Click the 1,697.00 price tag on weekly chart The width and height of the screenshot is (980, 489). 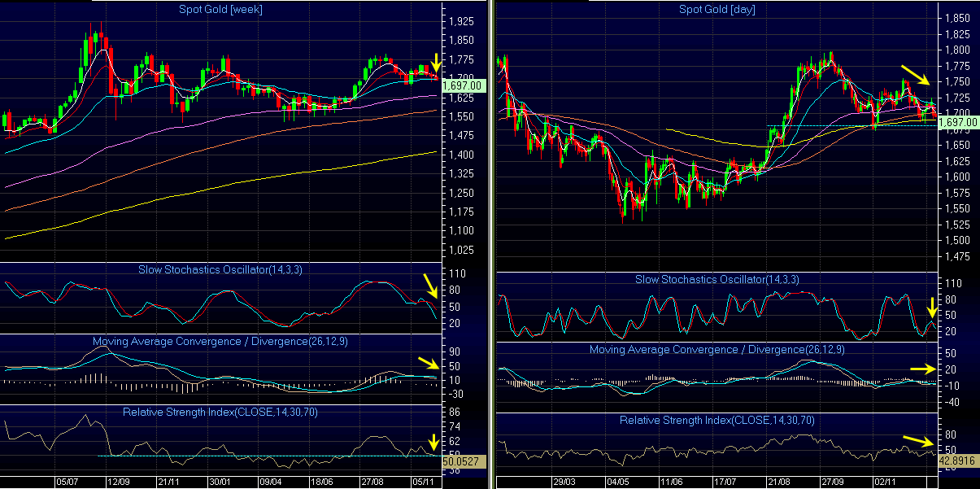(x=464, y=85)
